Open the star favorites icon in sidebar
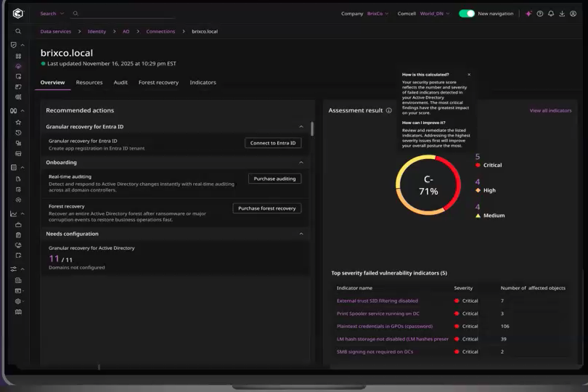 tap(18, 123)
